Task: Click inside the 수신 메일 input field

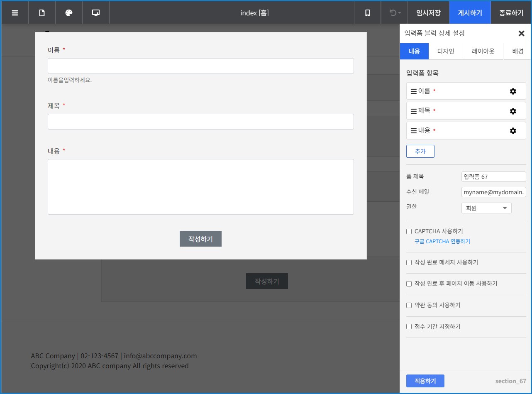Action: [x=493, y=192]
